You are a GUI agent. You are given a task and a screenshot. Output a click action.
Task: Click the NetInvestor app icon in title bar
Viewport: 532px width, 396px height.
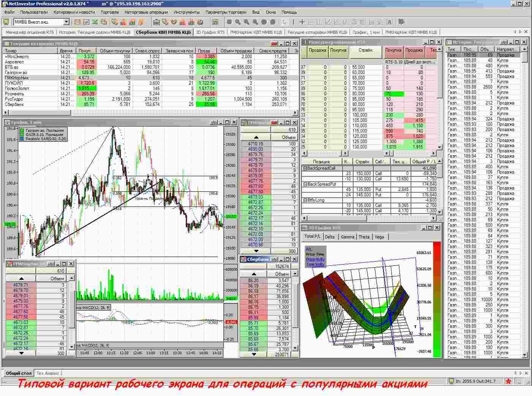pos(5,4)
